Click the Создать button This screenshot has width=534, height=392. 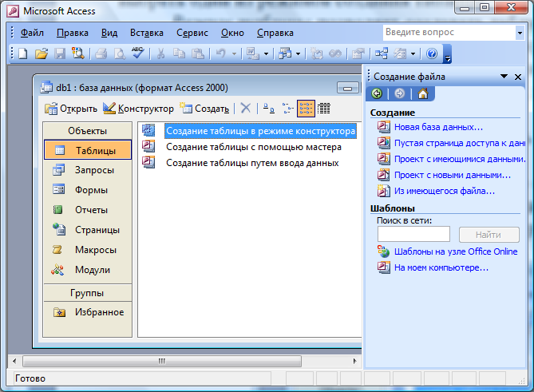tap(204, 109)
